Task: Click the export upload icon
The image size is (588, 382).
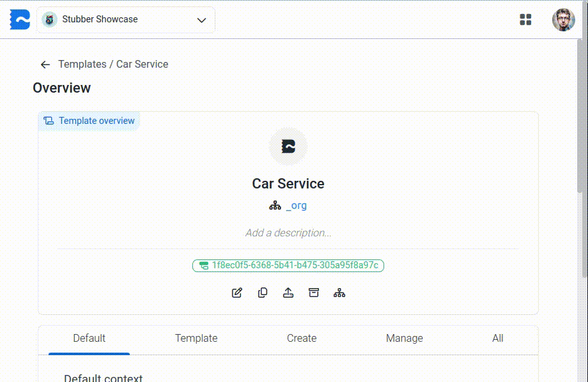Action: click(x=288, y=293)
